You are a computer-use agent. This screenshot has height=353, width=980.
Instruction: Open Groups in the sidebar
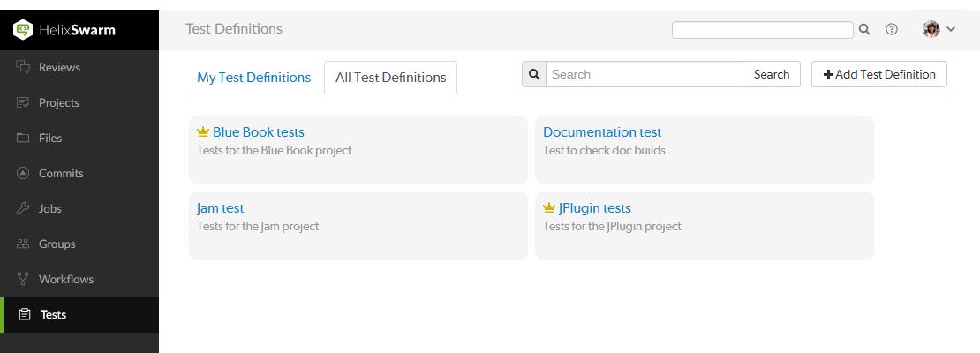79,244
